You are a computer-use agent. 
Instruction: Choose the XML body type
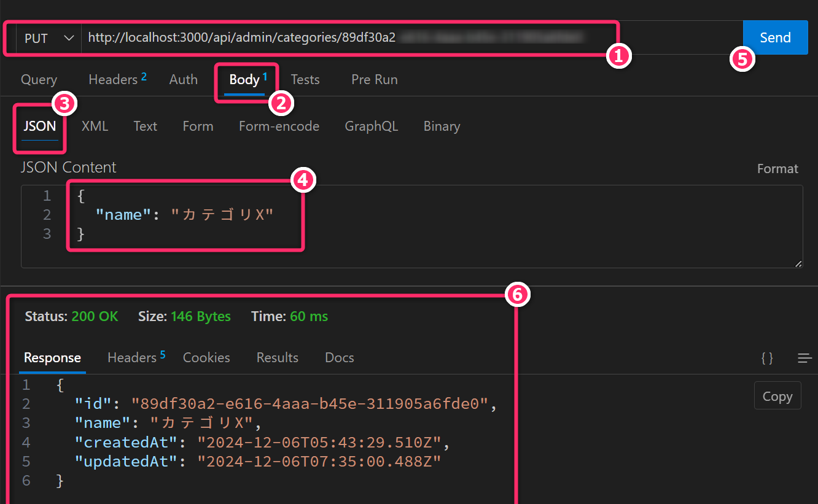click(95, 126)
